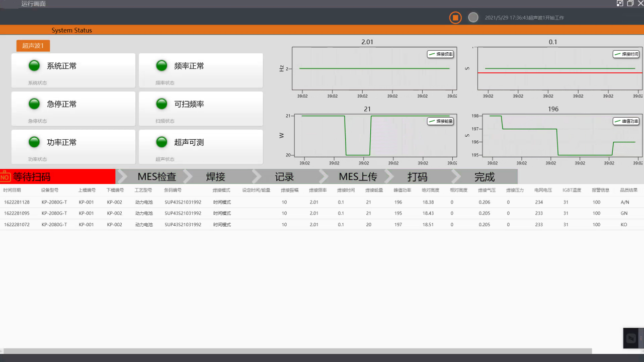
Task: Click the 频率正常 green status light
Action: tap(162, 65)
